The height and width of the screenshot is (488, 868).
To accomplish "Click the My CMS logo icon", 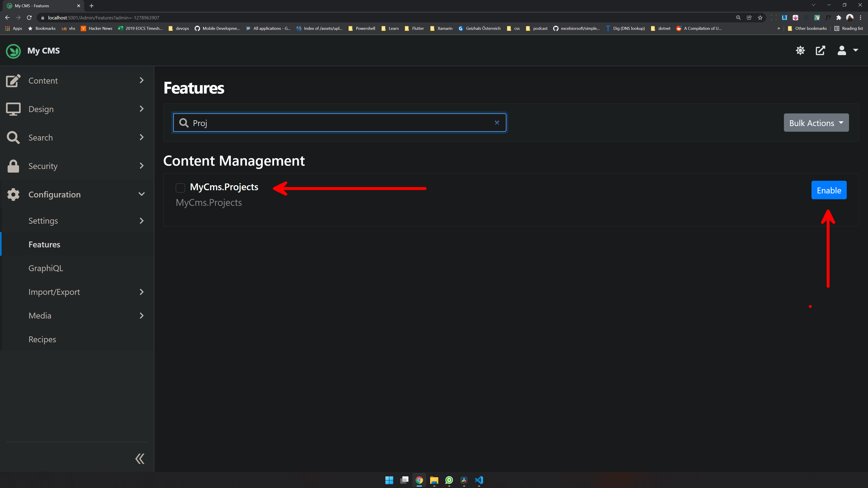I will (14, 51).
